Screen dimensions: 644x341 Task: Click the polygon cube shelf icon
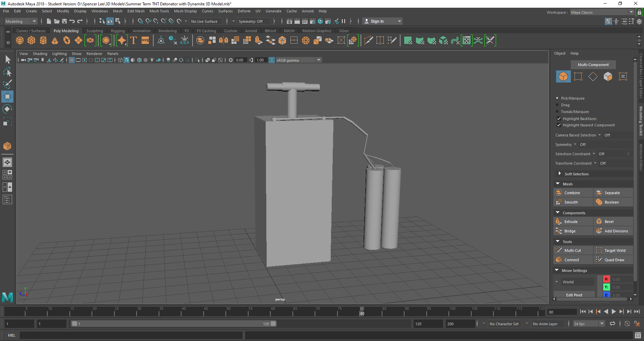(32, 41)
